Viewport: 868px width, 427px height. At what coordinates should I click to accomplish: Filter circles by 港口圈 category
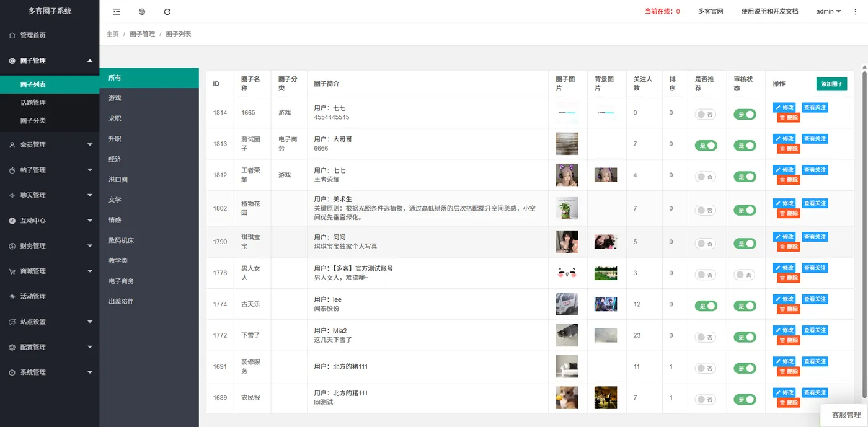[x=149, y=179]
